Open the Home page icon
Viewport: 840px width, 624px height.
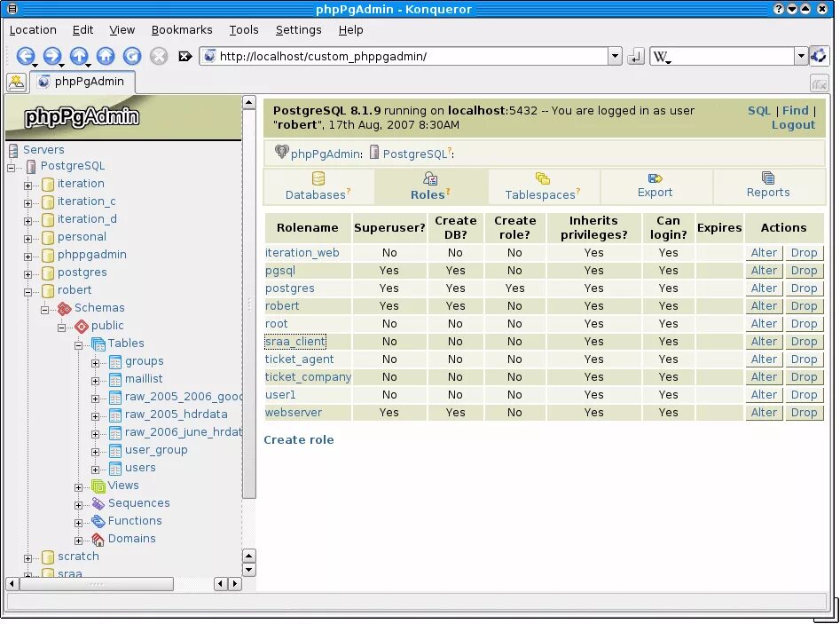[106, 56]
